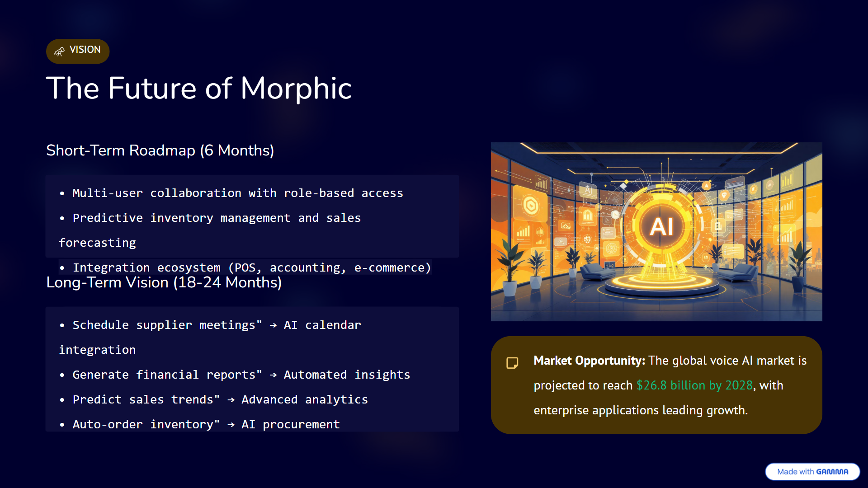This screenshot has width=868, height=488.
Task: Click the sticky note icon in callout
Action: click(x=512, y=363)
